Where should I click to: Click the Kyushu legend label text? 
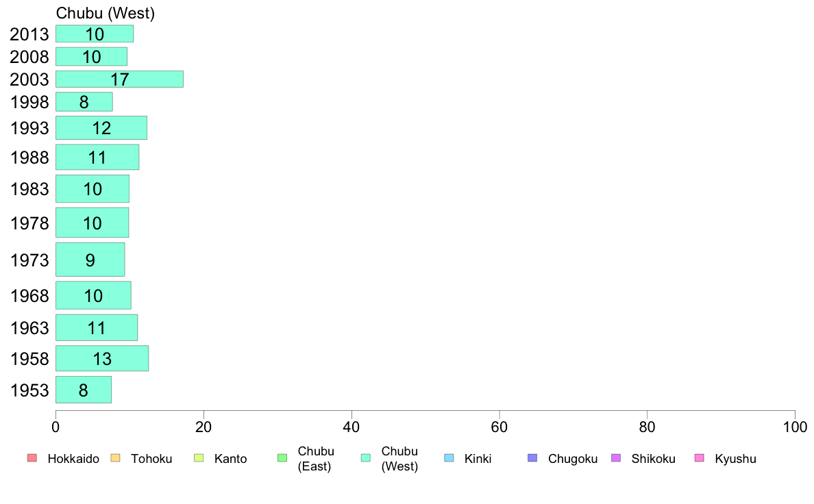click(x=736, y=459)
